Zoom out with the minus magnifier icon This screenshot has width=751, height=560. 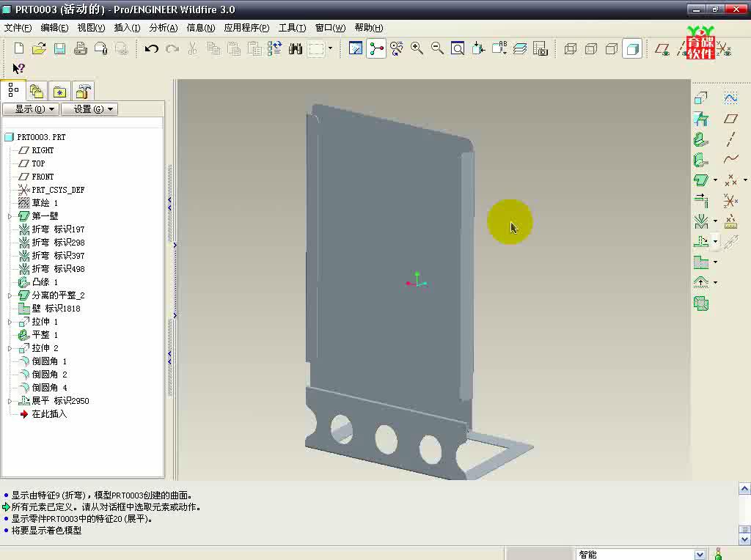click(x=437, y=48)
